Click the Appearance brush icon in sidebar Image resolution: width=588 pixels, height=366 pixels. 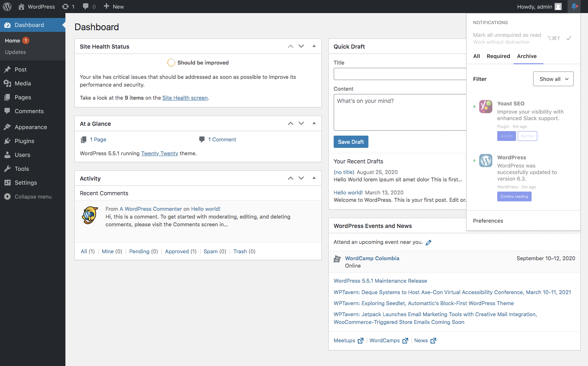(7, 127)
